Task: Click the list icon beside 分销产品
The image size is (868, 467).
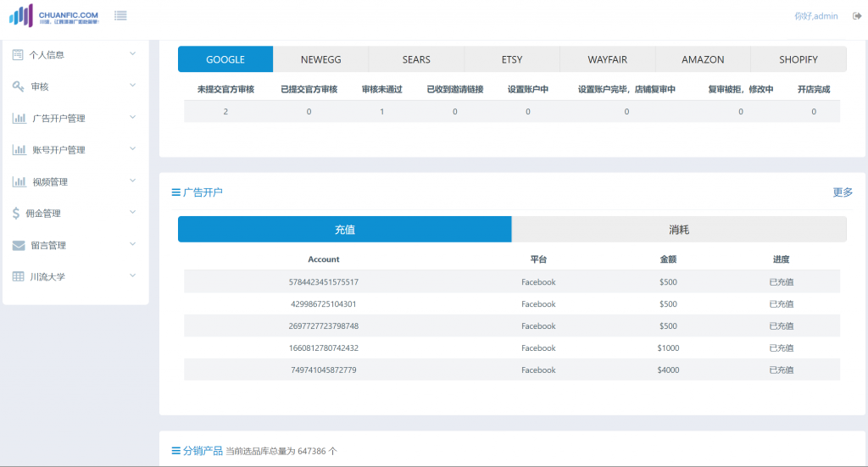Action: click(x=176, y=450)
